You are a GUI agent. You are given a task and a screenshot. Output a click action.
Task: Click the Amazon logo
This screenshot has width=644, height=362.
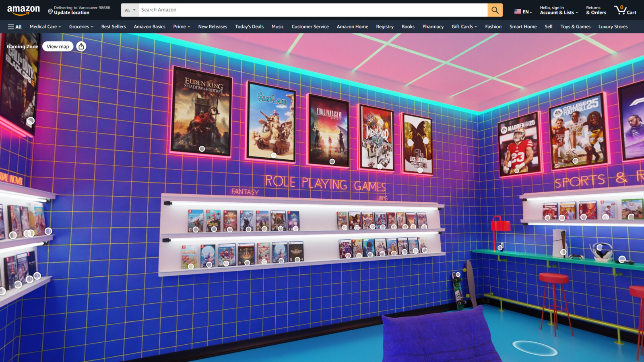point(23,10)
